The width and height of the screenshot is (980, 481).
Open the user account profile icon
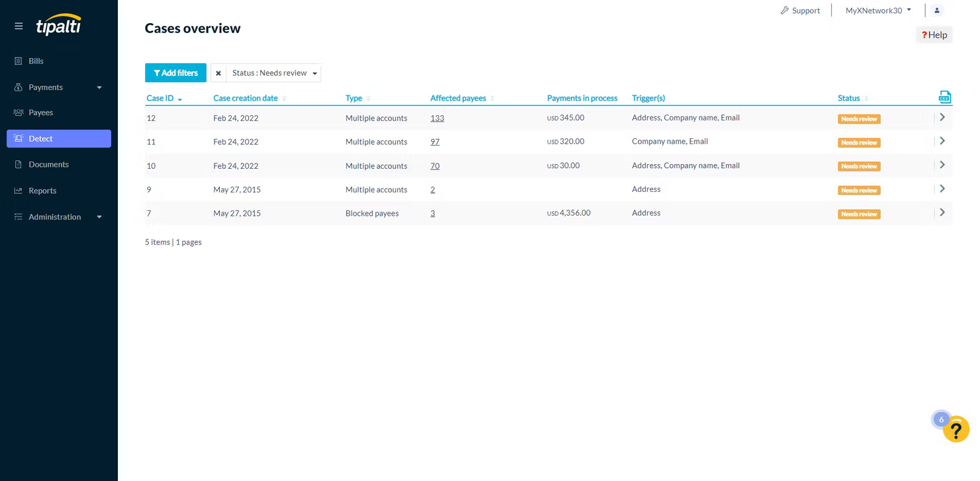936,10
